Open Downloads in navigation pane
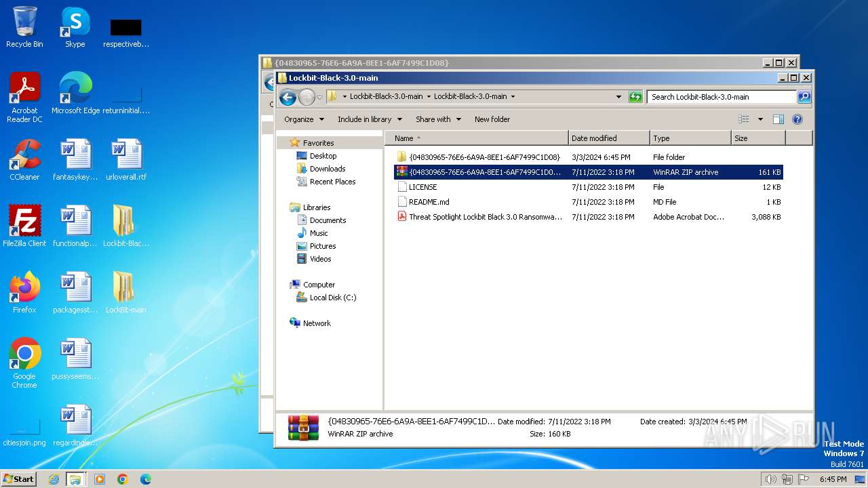Image resolution: width=868 pixels, height=488 pixels. tap(328, 169)
